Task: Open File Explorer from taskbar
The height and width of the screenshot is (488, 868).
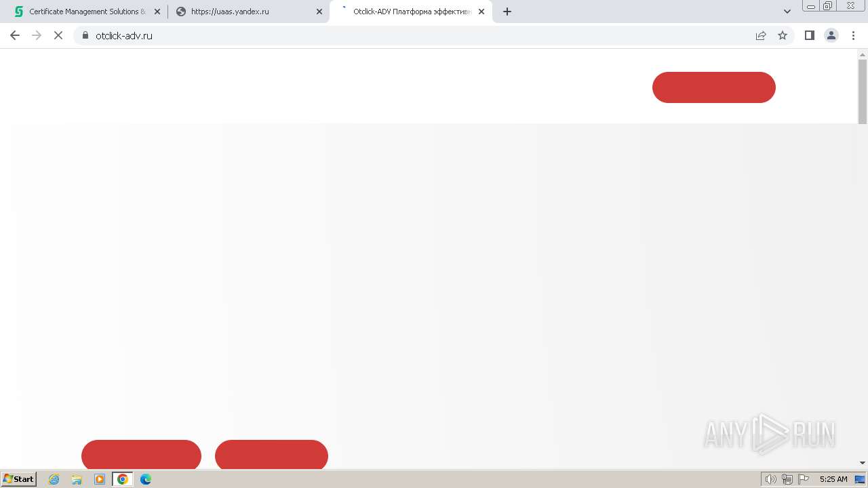Action: 77,479
